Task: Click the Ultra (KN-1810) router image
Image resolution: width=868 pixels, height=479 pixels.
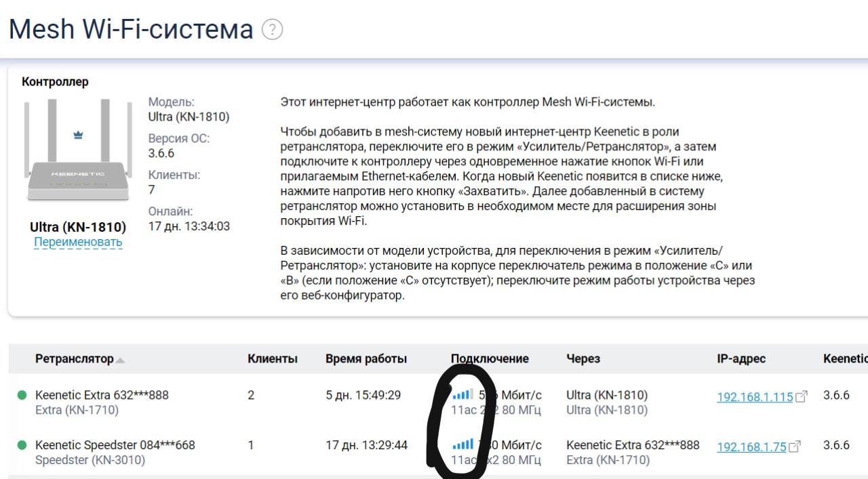Action: click(x=78, y=150)
